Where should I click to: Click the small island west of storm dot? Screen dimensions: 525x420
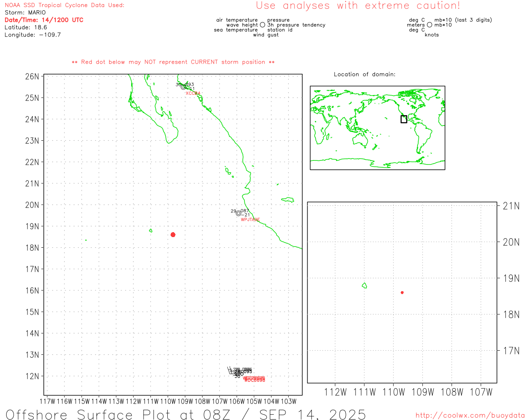tap(151, 231)
